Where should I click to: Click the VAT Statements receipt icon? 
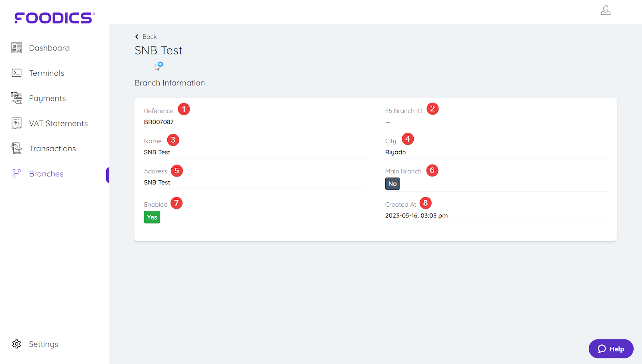tap(16, 123)
